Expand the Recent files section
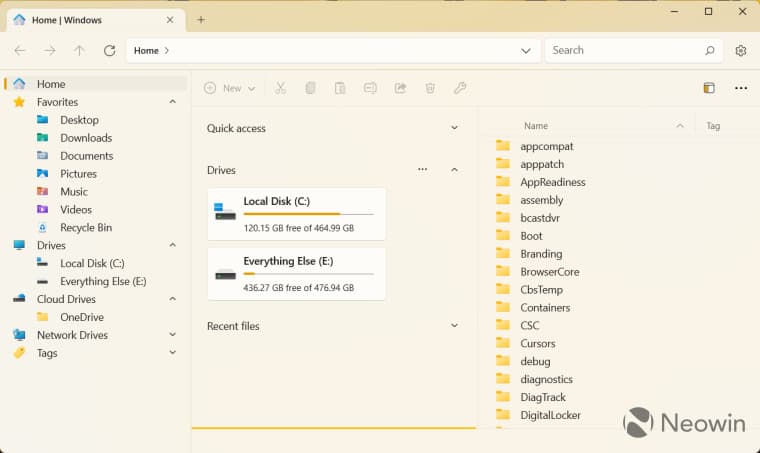 (x=454, y=326)
